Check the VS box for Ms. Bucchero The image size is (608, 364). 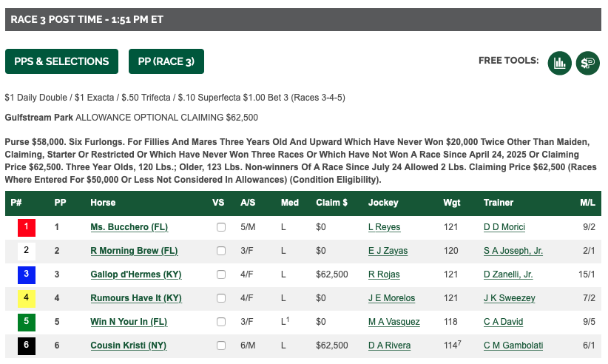[220, 227]
